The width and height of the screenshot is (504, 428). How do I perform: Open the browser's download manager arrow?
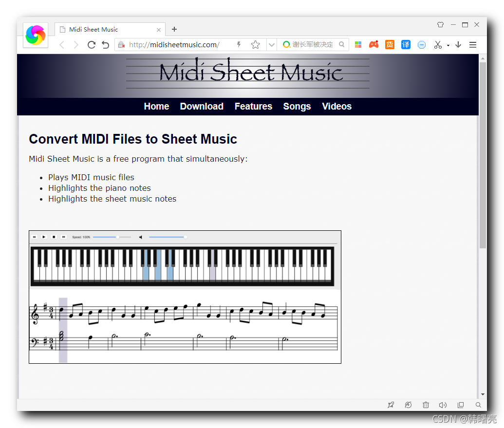tap(458, 44)
